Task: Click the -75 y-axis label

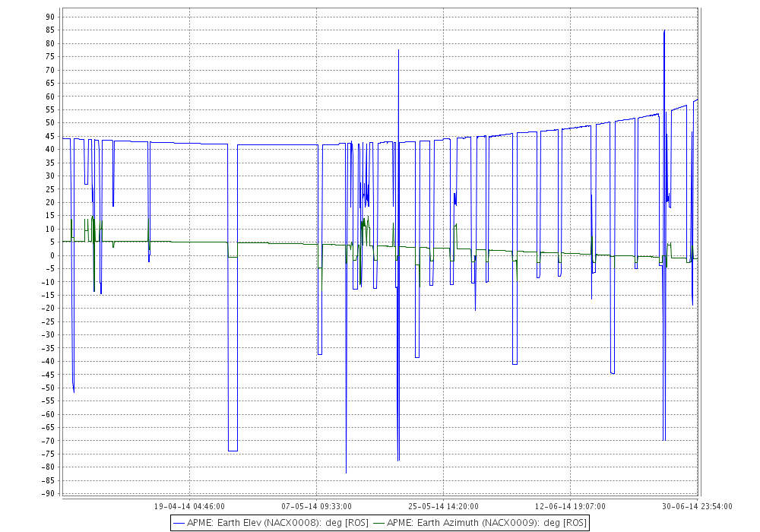Action: [x=49, y=454]
